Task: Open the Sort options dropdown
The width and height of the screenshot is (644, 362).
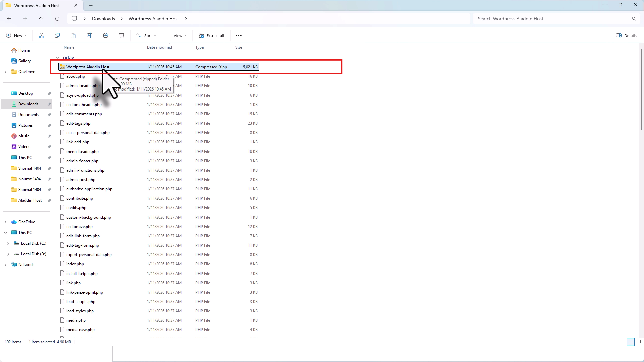Action: click(x=146, y=35)
